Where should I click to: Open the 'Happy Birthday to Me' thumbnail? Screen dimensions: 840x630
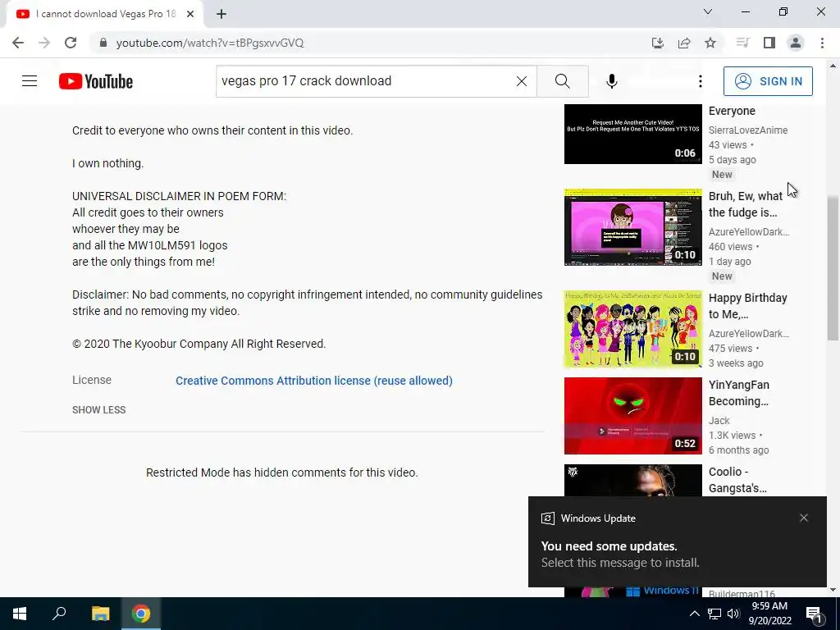[x=632, y=329]
